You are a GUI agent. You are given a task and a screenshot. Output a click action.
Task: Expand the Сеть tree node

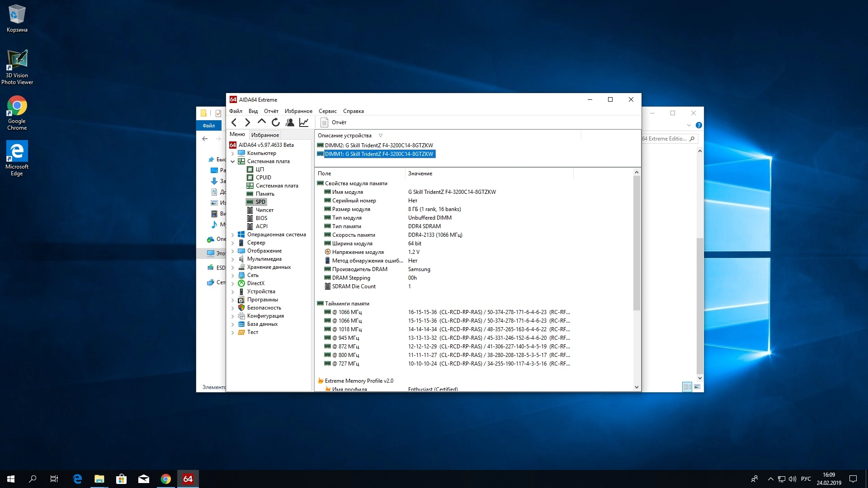pos(233,276)
